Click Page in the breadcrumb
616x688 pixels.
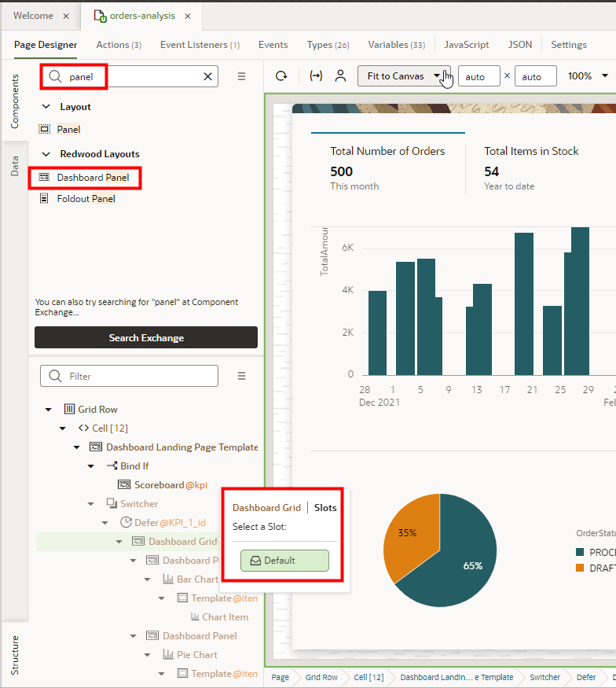click(x=280, y=677)
